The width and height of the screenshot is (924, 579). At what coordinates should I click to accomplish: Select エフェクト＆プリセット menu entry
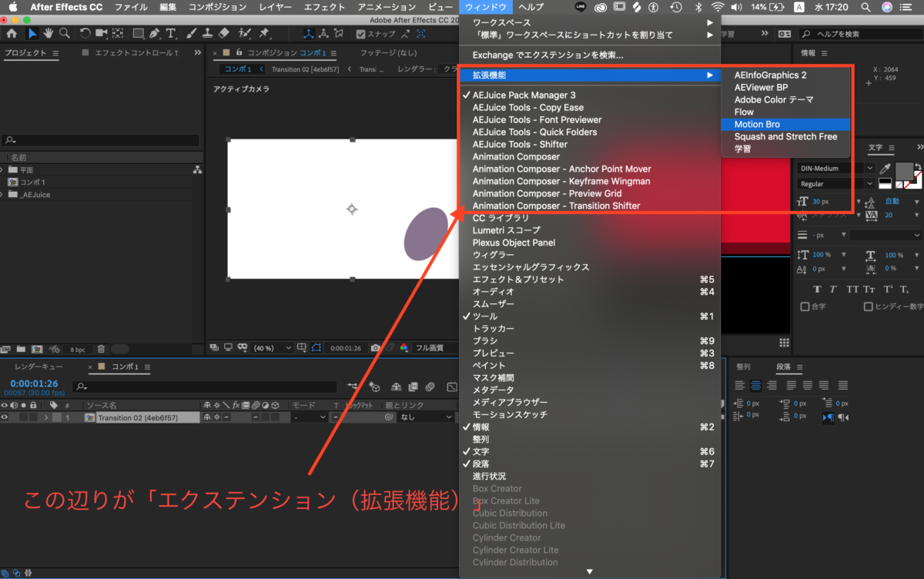point(590,279)
